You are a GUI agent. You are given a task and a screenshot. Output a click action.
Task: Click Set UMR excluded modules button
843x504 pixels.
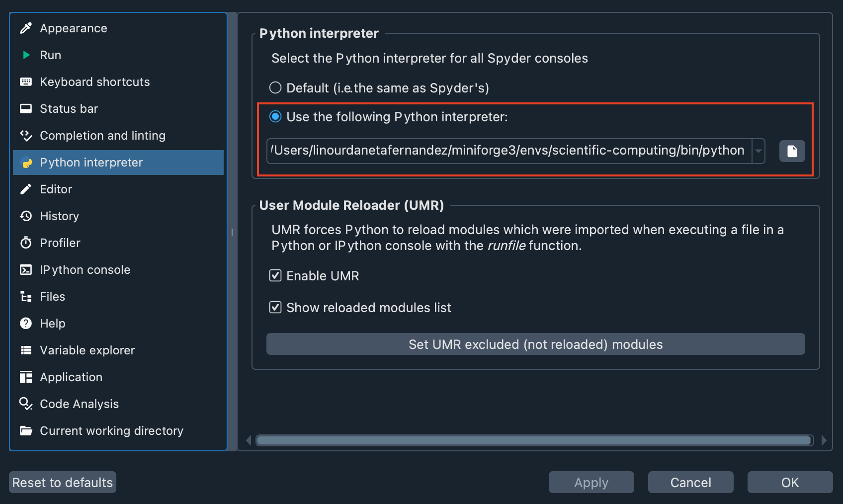tap(535, 344)
